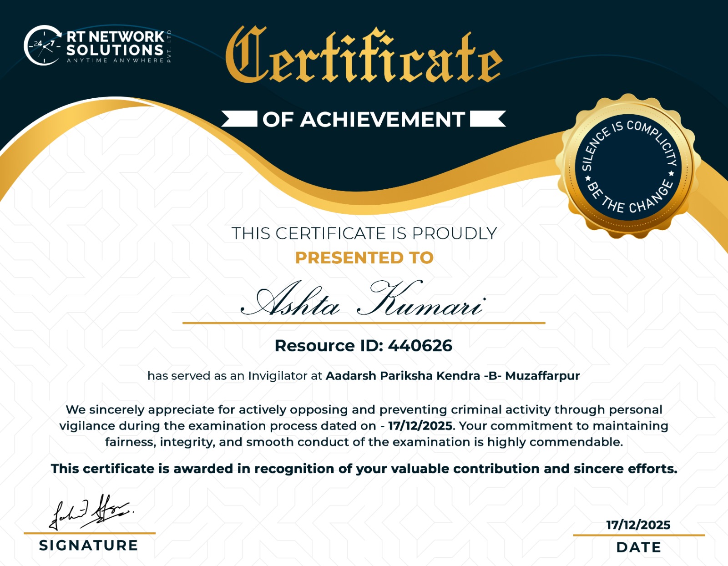The width and height of the screenshot is (728, 566).
Task: Click the SIGNATURE label under the line
Action: pyautogui.click(x=89, y=545)
